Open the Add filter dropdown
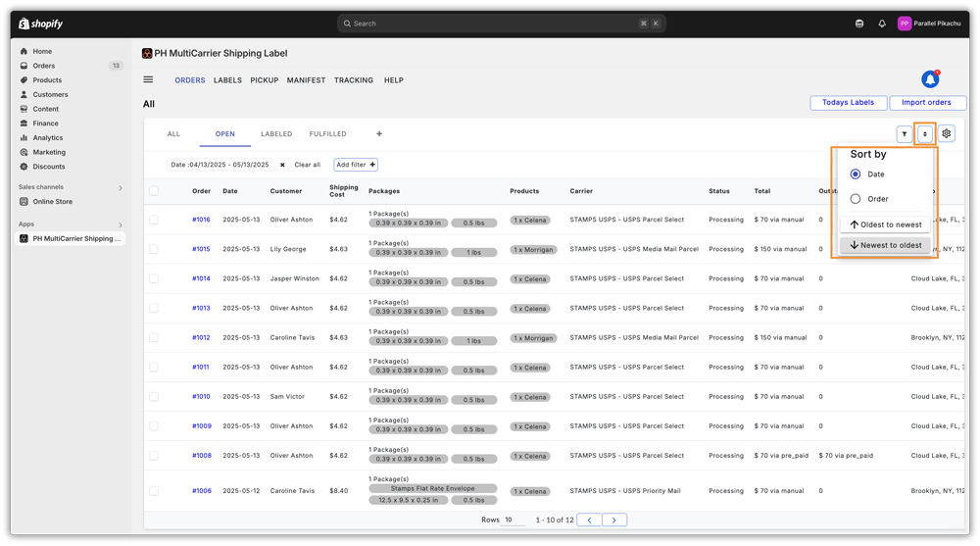 point(356,165)
